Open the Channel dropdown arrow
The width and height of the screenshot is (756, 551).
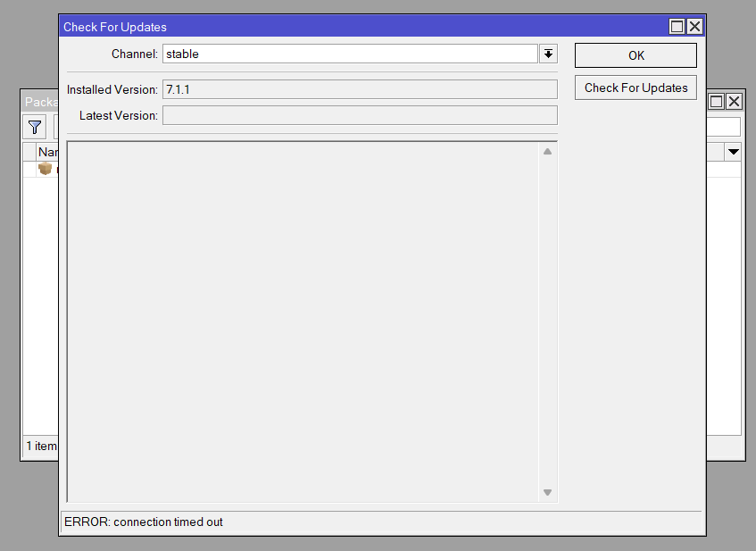(x=548, y=54)
